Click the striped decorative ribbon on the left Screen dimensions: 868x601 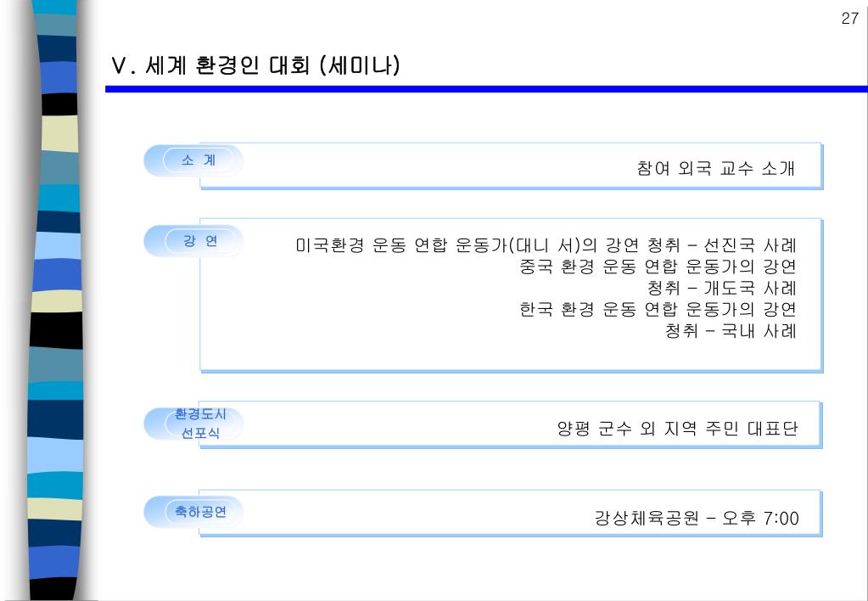click(55, 300)
